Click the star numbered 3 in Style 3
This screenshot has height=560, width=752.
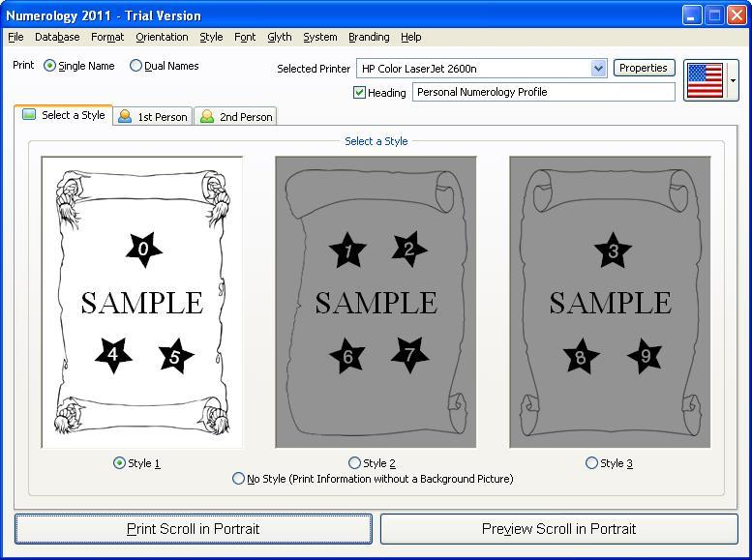(x=613, y=252)
